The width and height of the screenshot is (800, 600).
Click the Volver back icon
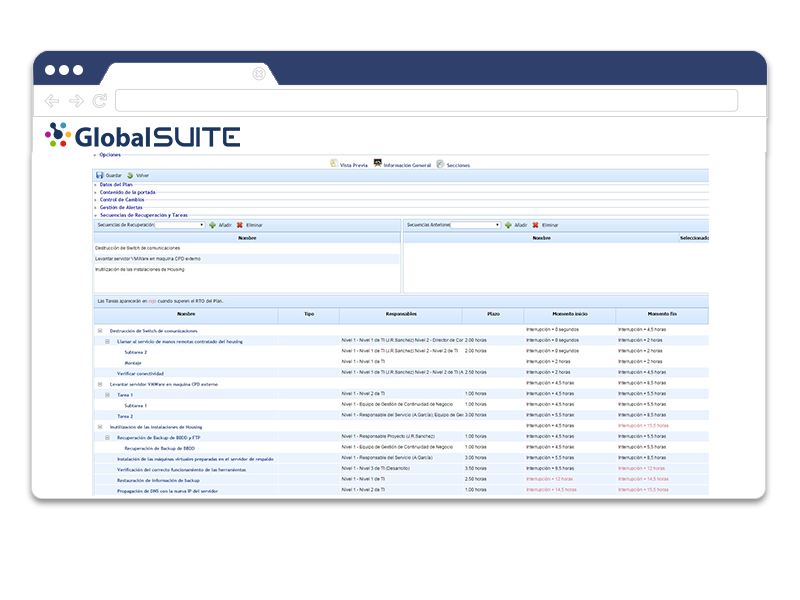click(131, 177)
